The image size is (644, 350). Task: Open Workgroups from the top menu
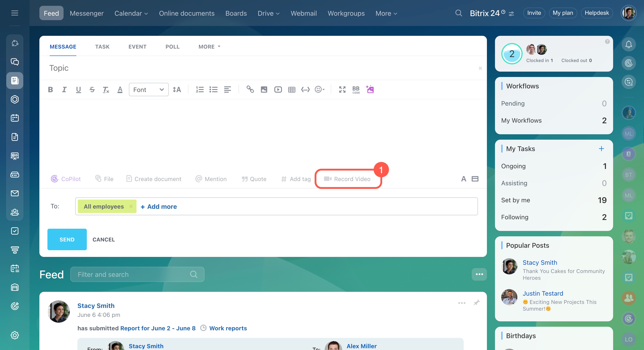346,13
